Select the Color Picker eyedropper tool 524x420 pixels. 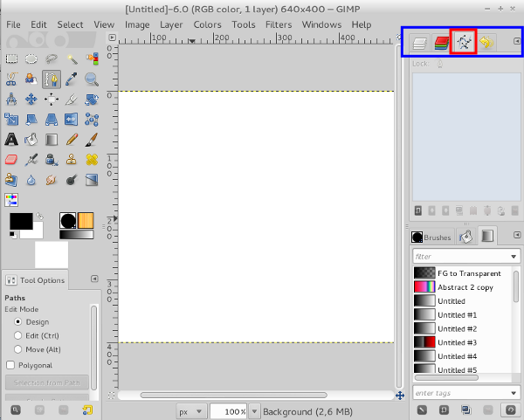click(72, 79)
